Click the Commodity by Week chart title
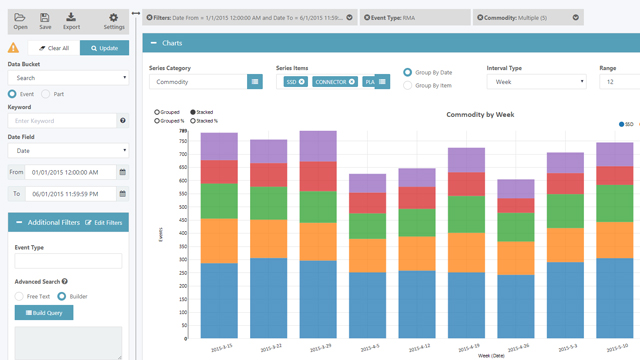 coord(480,115)
